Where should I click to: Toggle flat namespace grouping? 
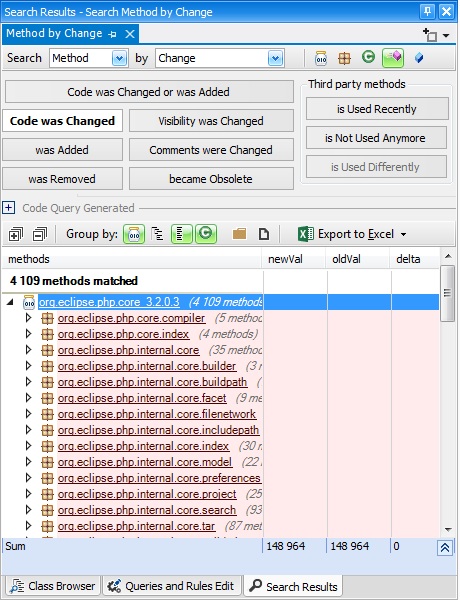coord(181,234)
